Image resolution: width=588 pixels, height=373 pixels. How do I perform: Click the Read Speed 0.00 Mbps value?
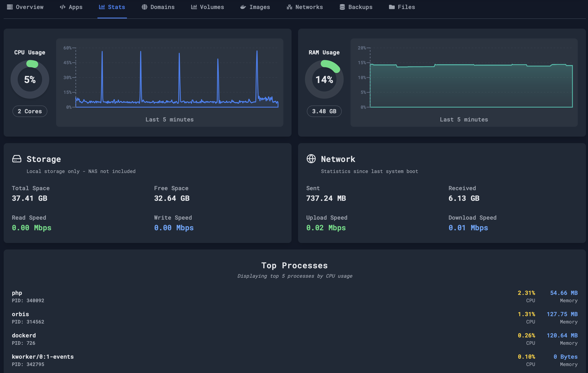32,228
